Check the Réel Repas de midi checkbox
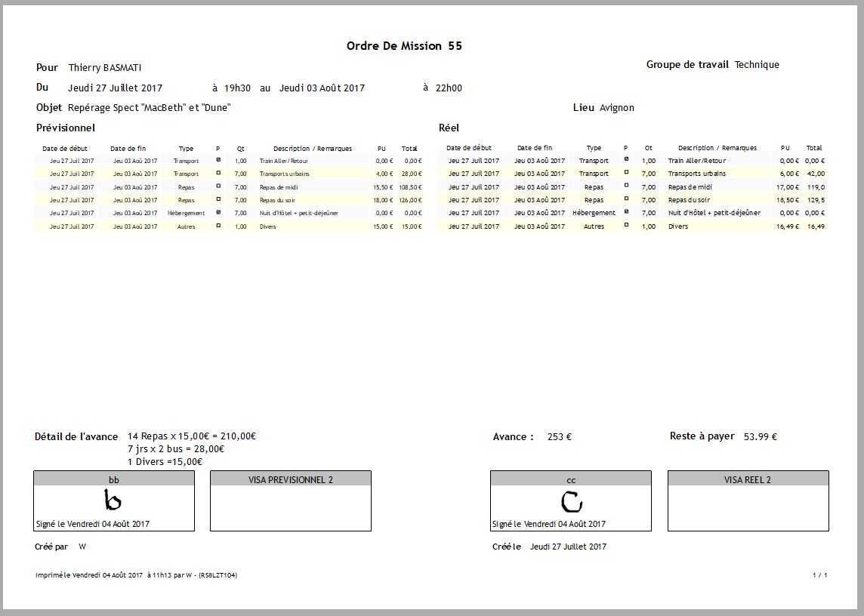The image size is (864, 616). 626,186
